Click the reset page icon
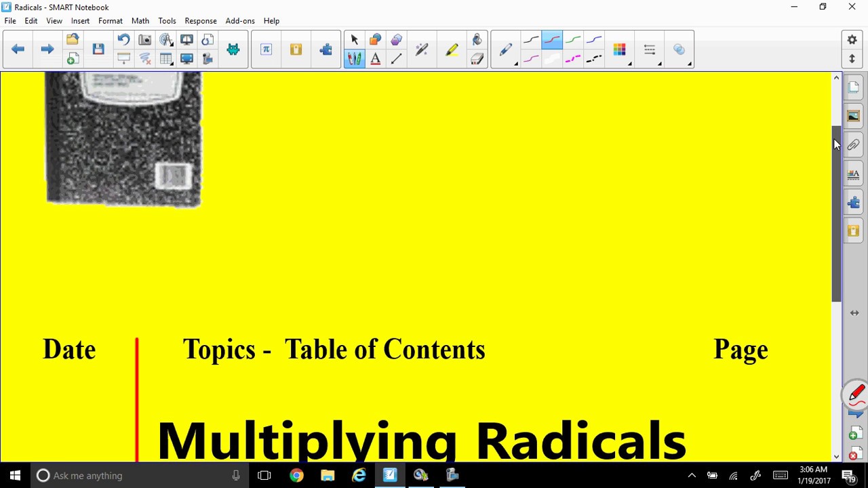 [208, 40]
